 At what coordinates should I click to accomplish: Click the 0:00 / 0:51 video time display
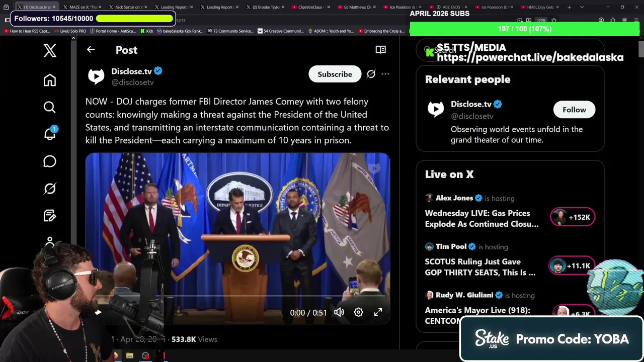[308, 313]
